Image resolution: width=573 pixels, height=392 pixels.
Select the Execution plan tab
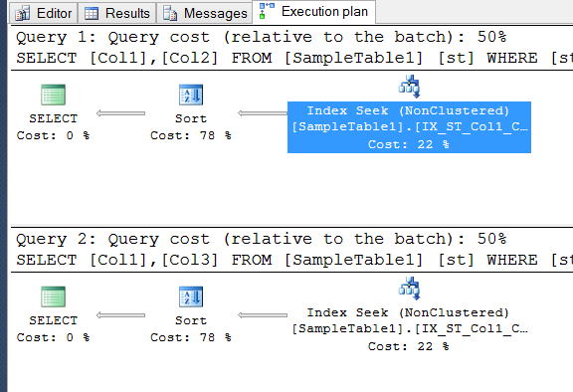point(313,12)
